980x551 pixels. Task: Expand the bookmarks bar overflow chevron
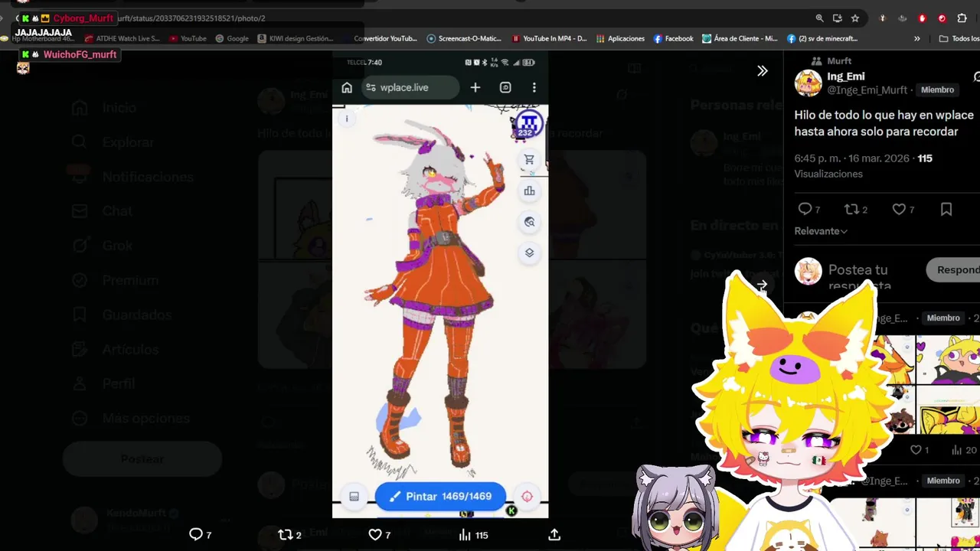[917, 38]
